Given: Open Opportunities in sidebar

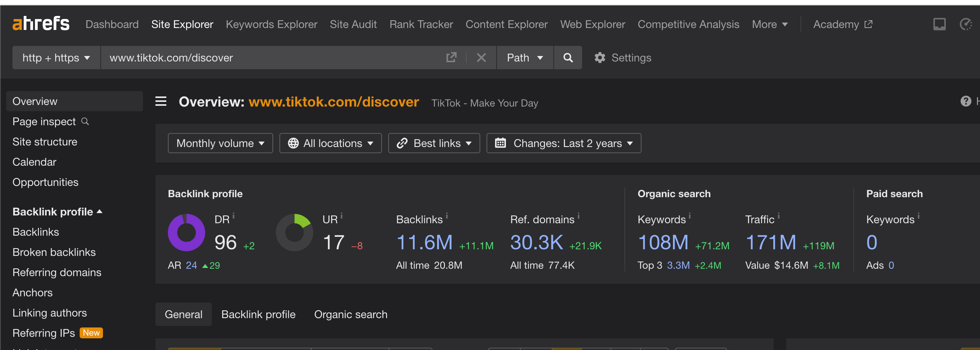Looking at the screenshot, I should (x=45, y=182).
